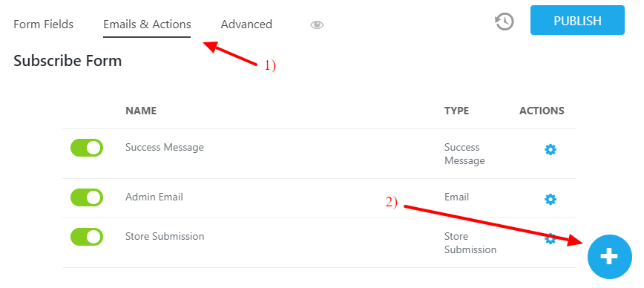This screenshot has width=644, height=288.
Task: Open settings gear for Store Submission action
Action: [550, 238]
